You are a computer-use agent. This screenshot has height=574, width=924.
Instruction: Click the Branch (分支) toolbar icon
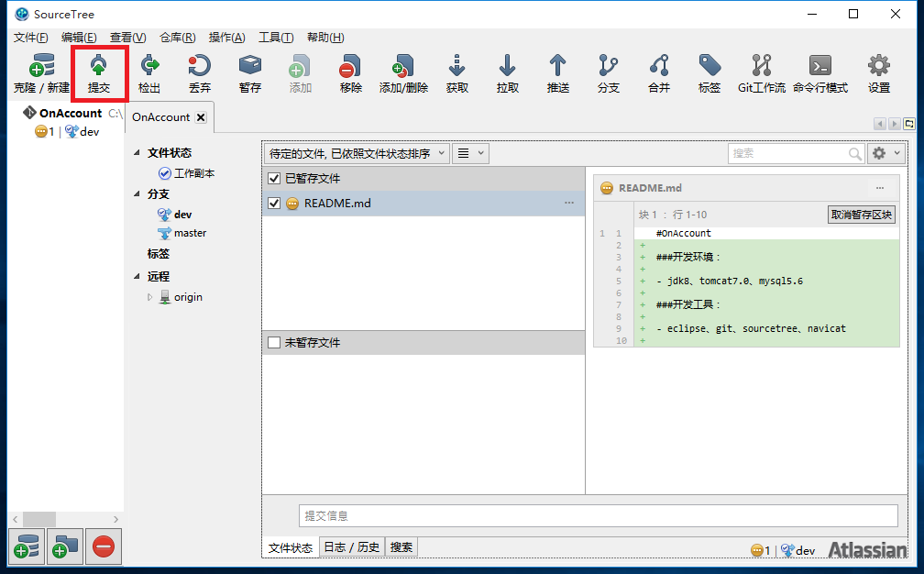pos(608,73)
